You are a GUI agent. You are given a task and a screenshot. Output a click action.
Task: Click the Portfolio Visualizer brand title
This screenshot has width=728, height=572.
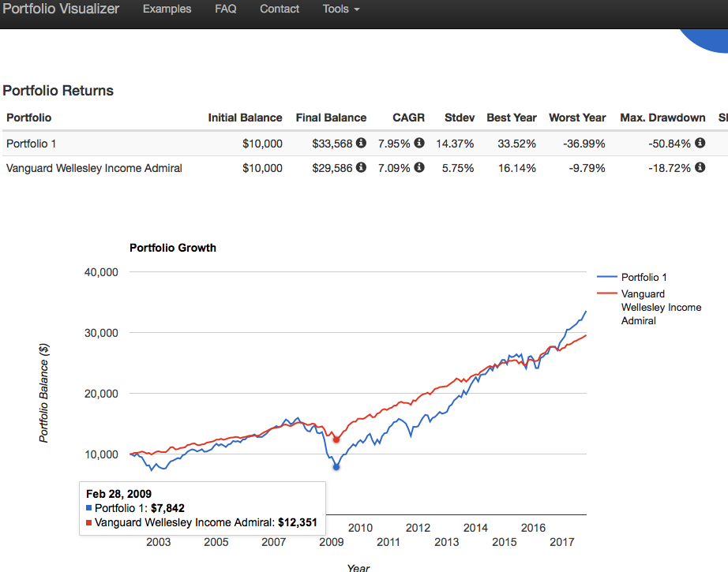coord(61,9)
